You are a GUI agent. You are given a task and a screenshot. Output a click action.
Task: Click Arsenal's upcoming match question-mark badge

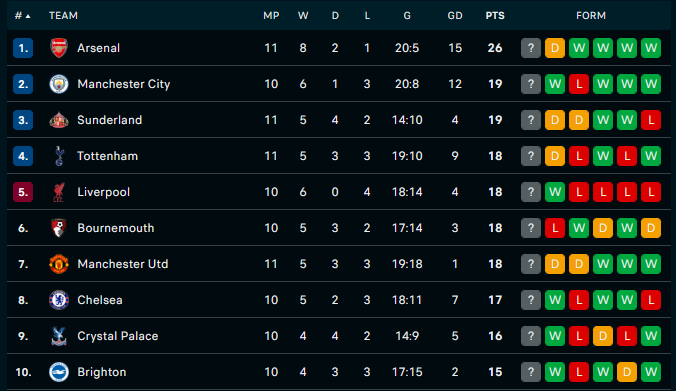click(x=531, y=48)
